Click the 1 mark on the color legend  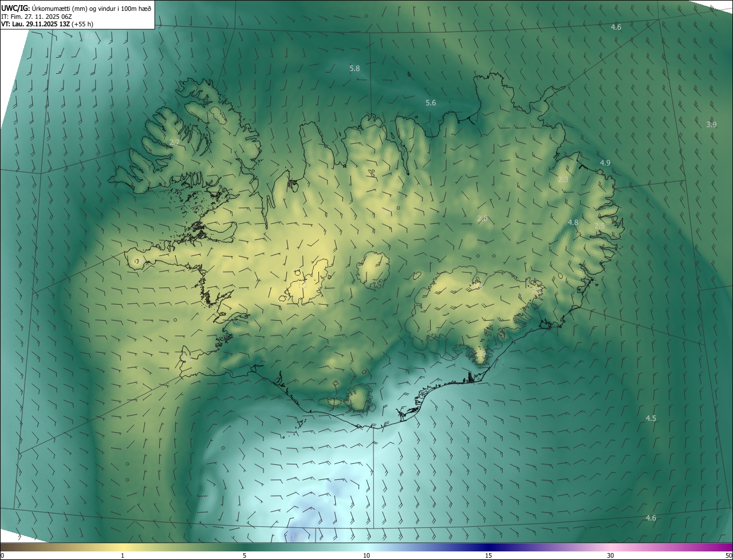[x=123, y=555]
